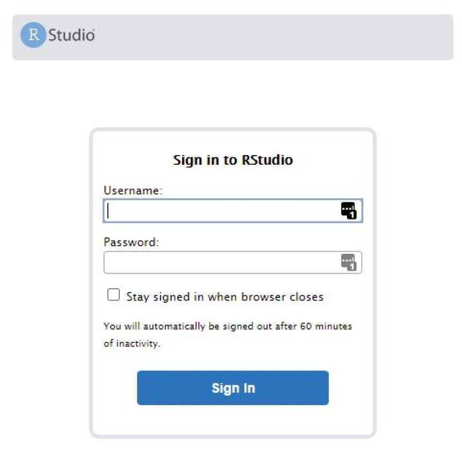Open password manager icon in Username field

349,211
